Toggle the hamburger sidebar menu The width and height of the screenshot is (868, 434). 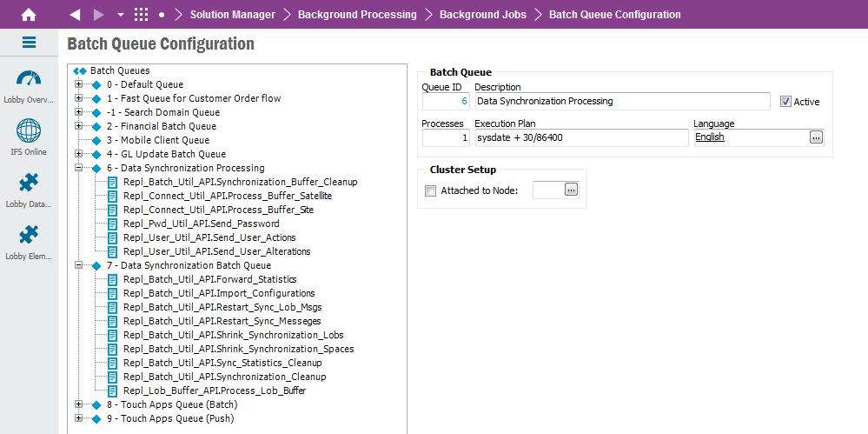(x=29, y=43)
